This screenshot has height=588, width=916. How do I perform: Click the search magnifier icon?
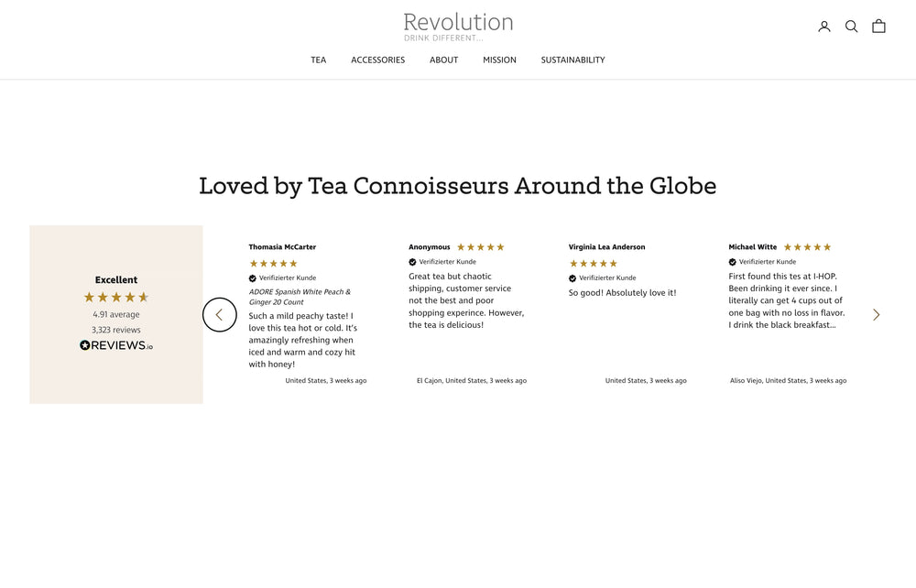point(851,27)
